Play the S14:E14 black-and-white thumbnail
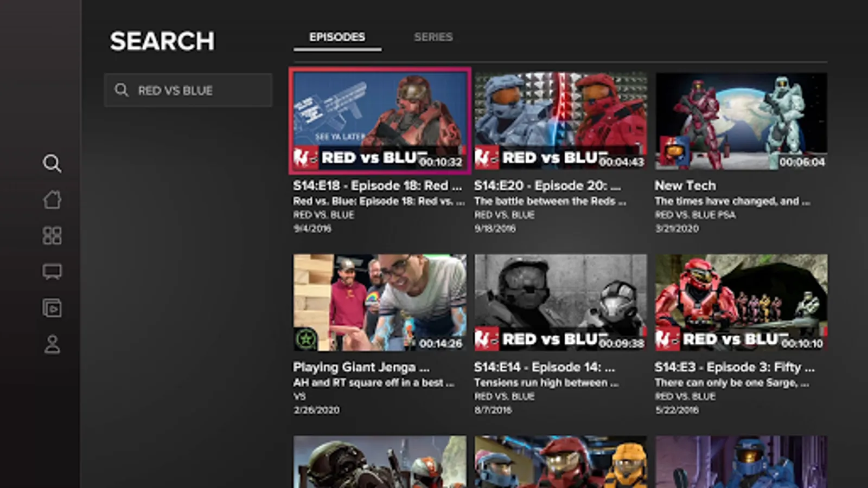Screen dimensions: 868x488 [561, 303]
